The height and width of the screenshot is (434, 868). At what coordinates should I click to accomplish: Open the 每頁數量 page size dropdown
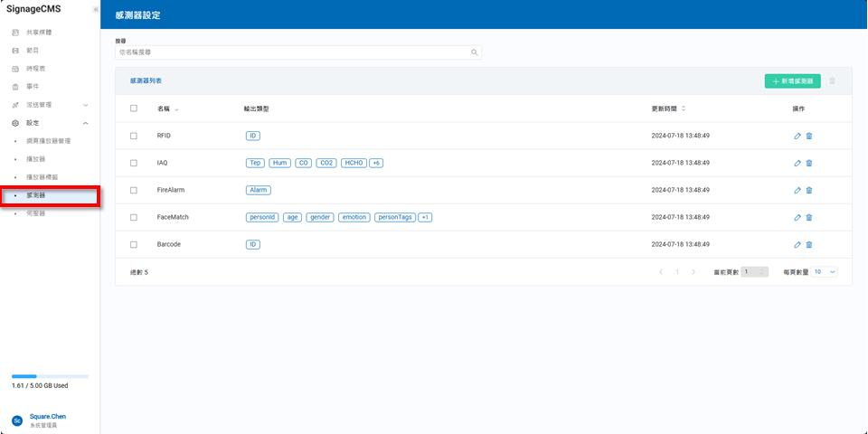825,271
